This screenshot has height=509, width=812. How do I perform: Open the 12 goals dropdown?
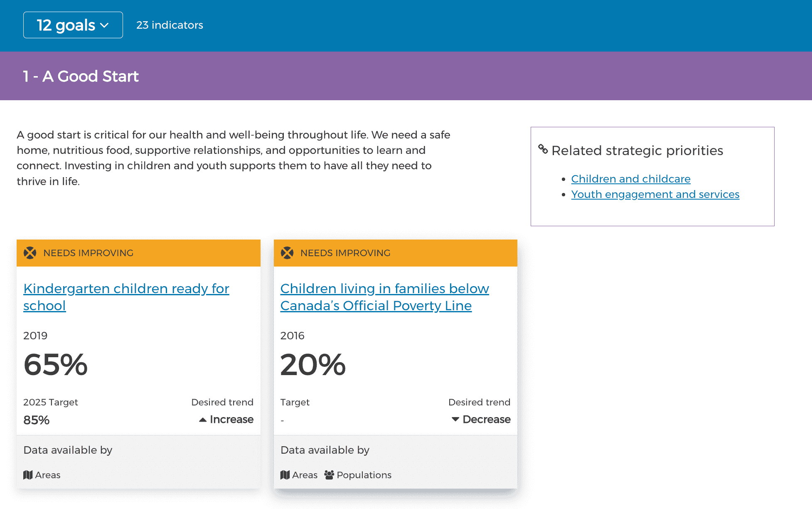(x=73, y=25)
